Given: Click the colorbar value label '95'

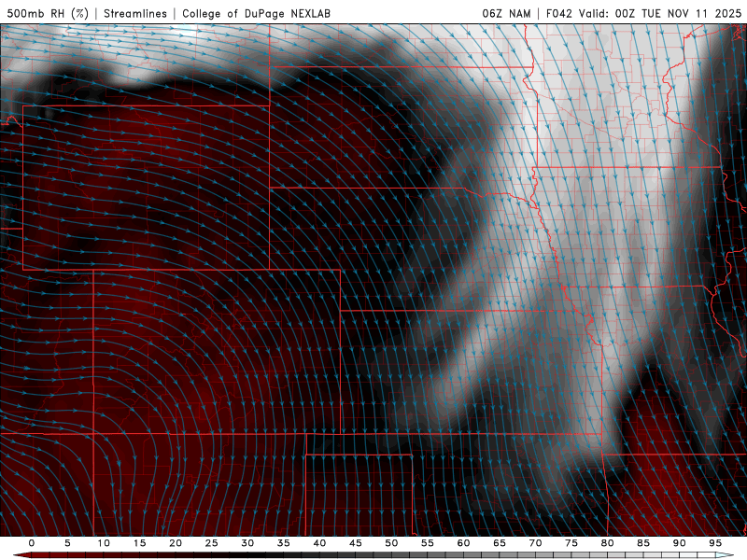Looking at the screenshot, I should (715, 543).
